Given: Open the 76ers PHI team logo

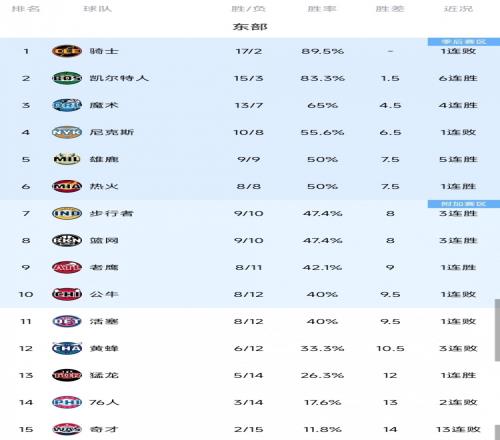Looking at the screenshot, I should [x=67, y=402].
